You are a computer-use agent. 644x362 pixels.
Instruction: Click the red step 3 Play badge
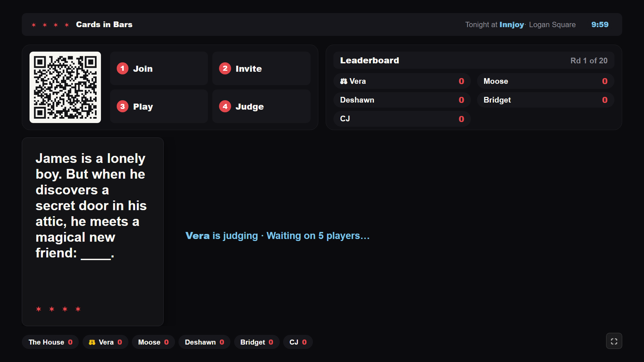[122, 106]
